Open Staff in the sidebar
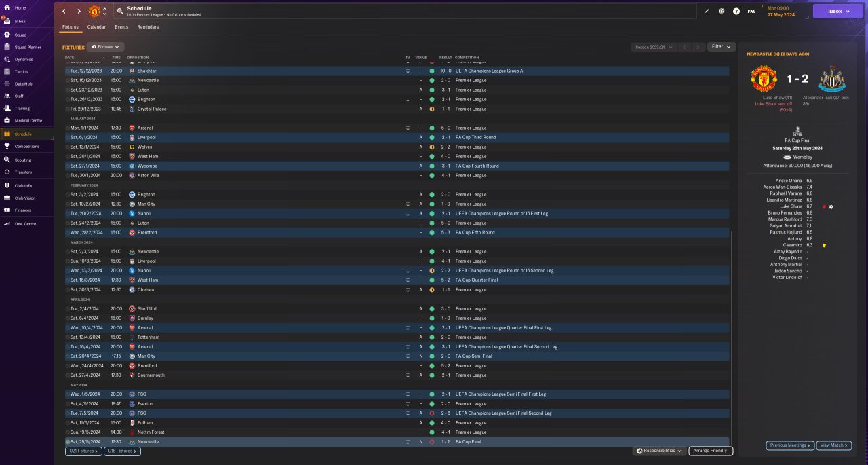Screen dimensions: 868x465 (x=27, y=96)
